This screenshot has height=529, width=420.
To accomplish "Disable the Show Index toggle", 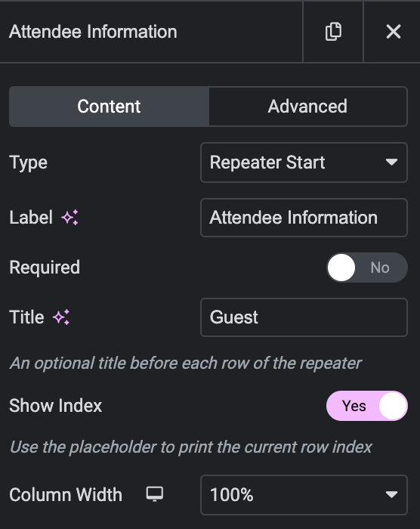I will click(366, 406).
